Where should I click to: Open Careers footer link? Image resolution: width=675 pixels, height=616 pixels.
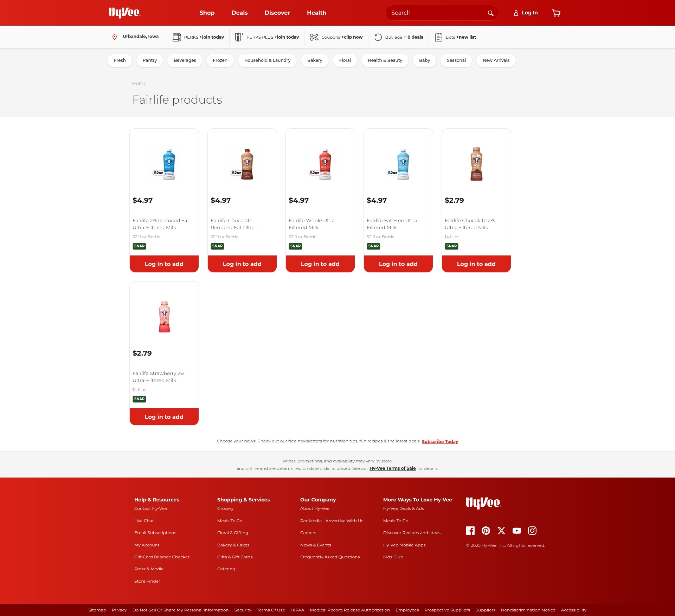(308, 533)
